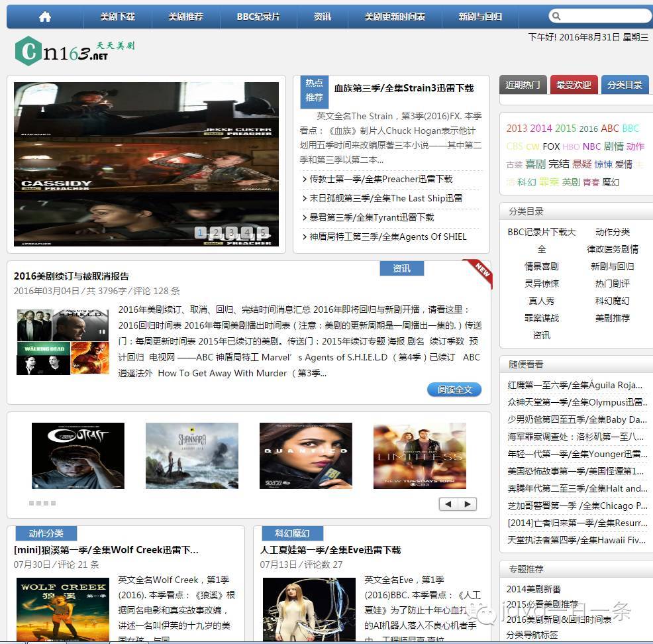Click inside the search input field
The image size is (653, 644).
coord(599,16)
